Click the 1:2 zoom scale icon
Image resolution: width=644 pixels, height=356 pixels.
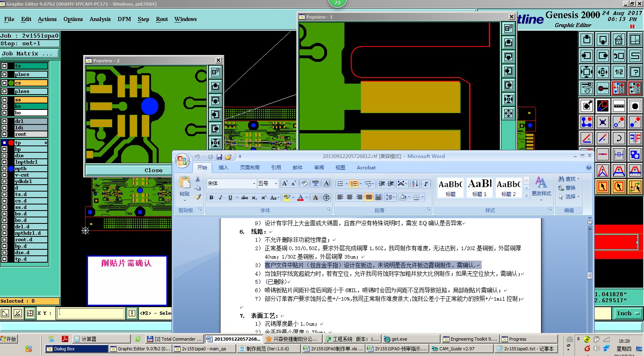pyautogui.click(x=619, y=72)
